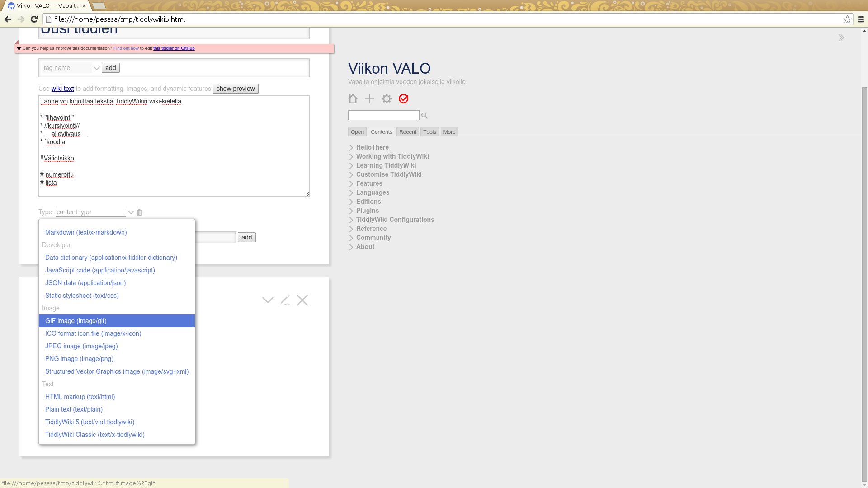Switch to Tools tab
Viewport: 868px width, 488px height.
(429, 132)
